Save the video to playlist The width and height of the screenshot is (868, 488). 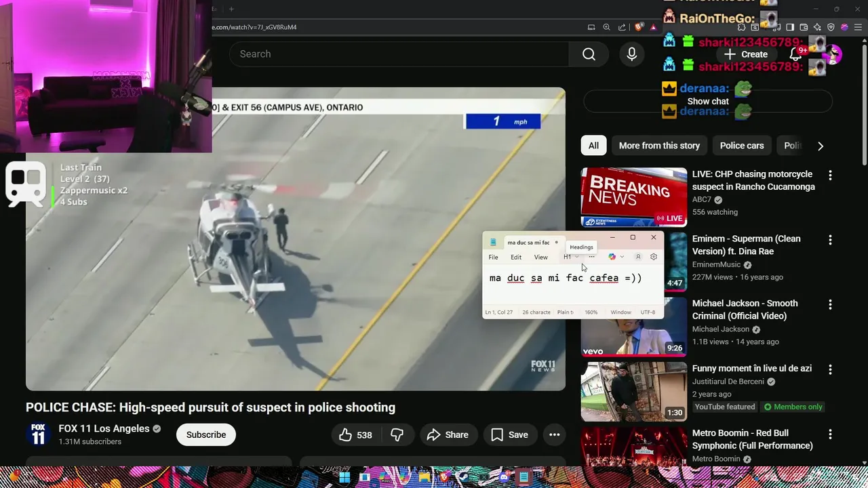510,435
